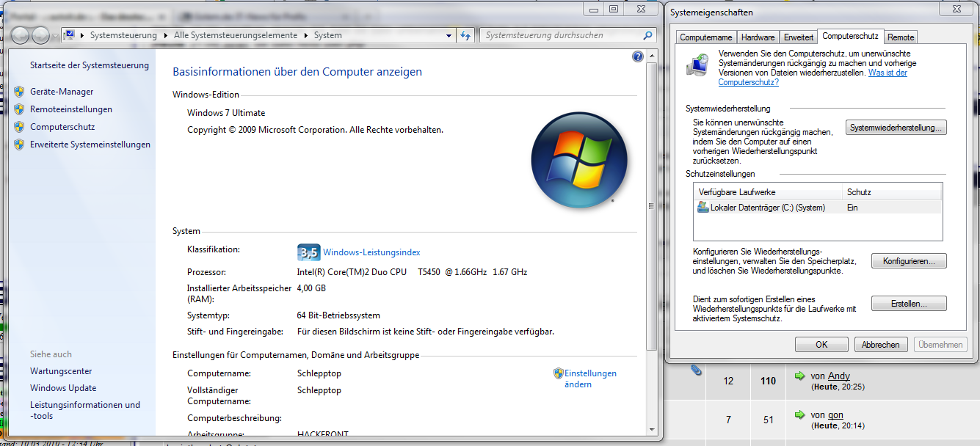
Task: Open the Windows-Leistungsindex link
Action: point(371,252)
